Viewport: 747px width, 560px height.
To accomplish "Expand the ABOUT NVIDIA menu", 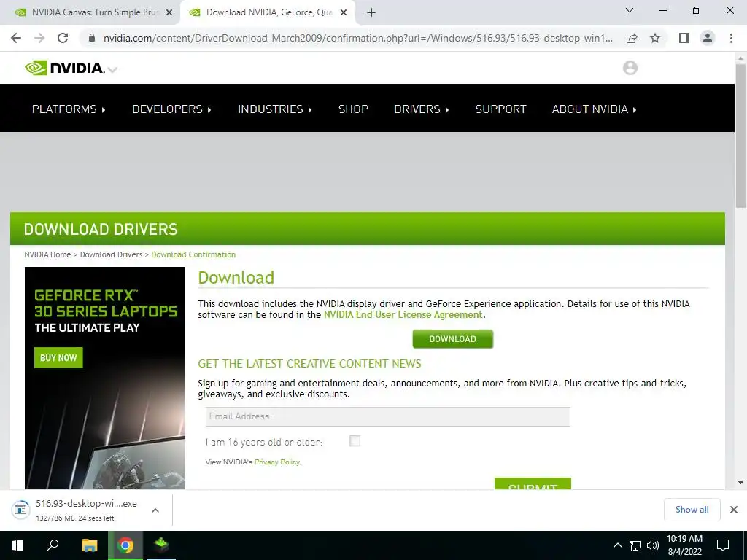I will pyautogui.click(x=594, y=109).
